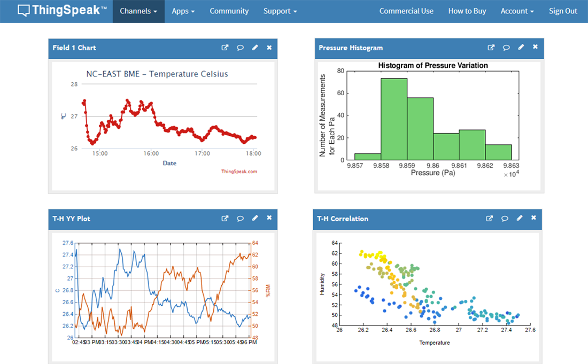Go to the Community page

(229, 11)
